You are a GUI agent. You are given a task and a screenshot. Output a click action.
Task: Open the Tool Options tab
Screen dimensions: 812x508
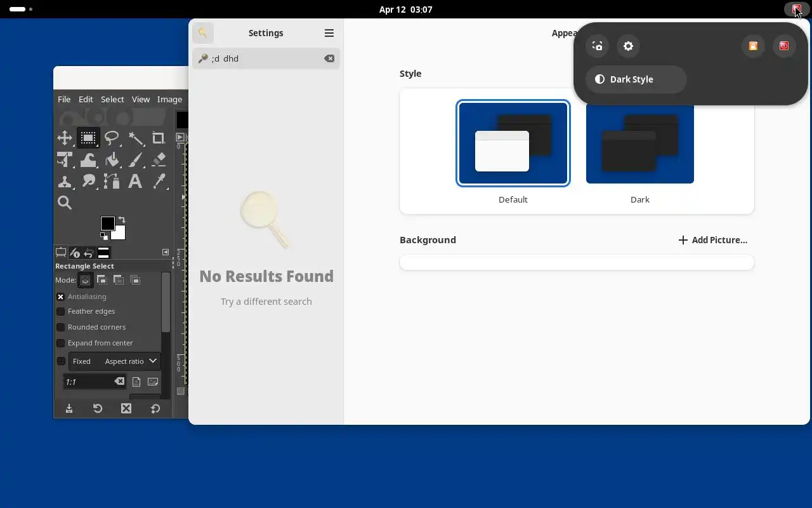click(x=61, y=253)
